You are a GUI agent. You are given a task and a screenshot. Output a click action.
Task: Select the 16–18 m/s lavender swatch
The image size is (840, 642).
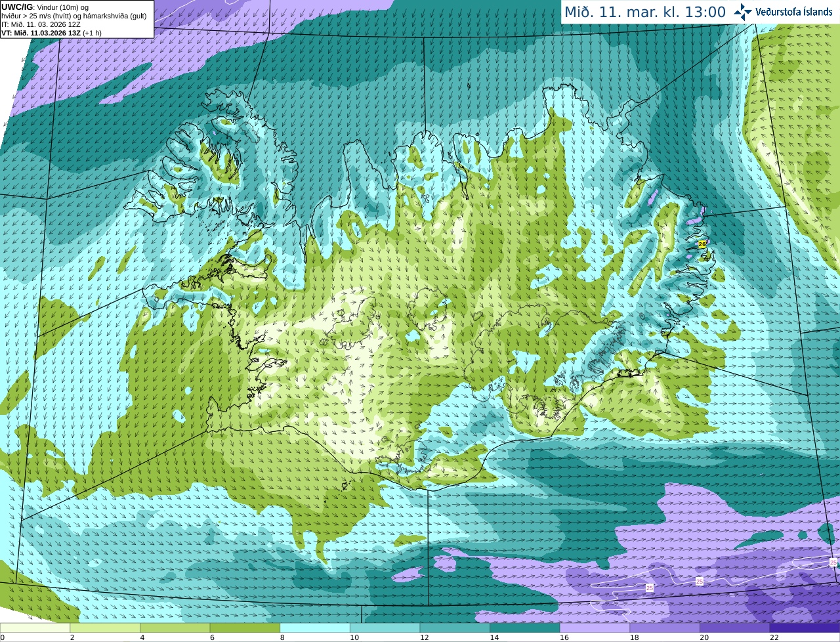click(x=595, y=628)
